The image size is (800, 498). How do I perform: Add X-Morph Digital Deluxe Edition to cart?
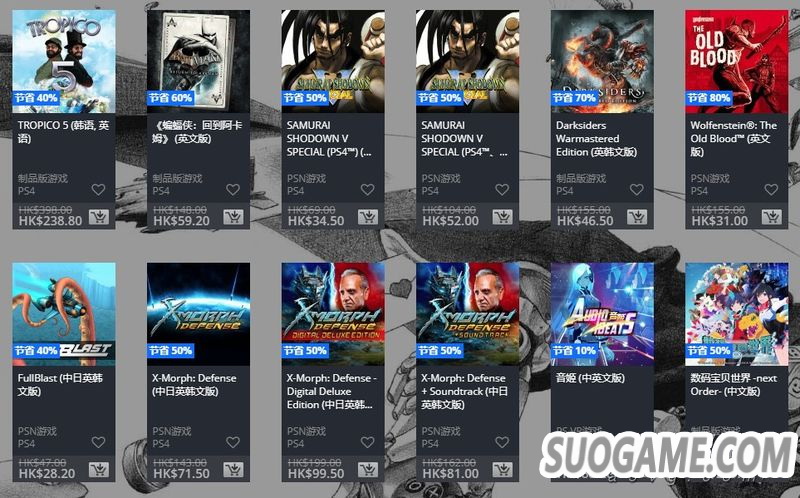coord(368,469)
